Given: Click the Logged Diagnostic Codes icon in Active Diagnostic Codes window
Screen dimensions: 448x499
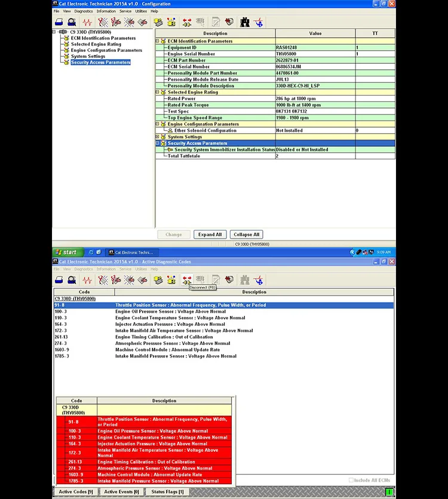Looking at the screenshot, I should (116, 280).
